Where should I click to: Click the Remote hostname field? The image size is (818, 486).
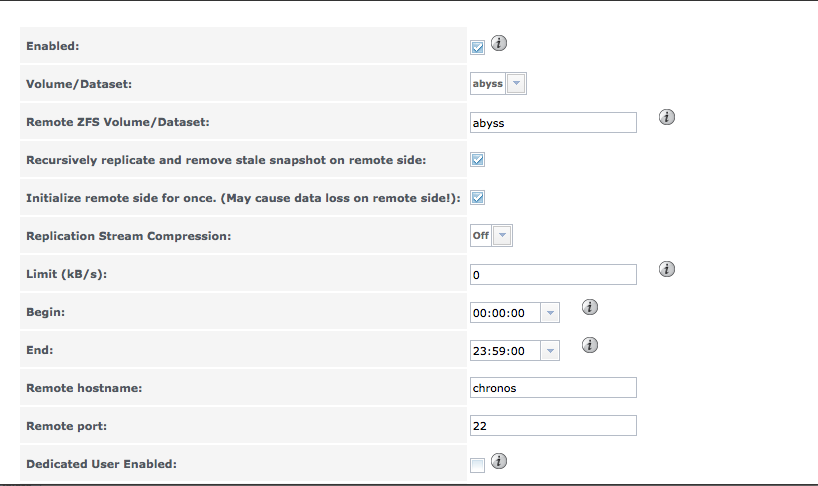click(x=553, y=388)
